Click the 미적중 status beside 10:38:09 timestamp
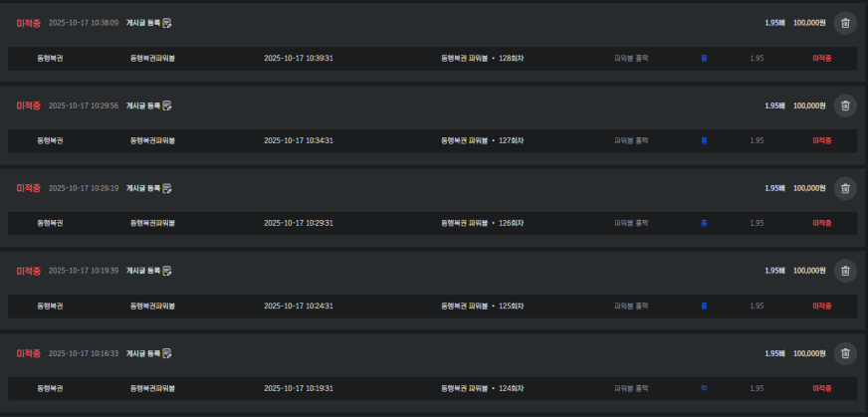Screen dimensions: 868x417 tap(28, 23)
